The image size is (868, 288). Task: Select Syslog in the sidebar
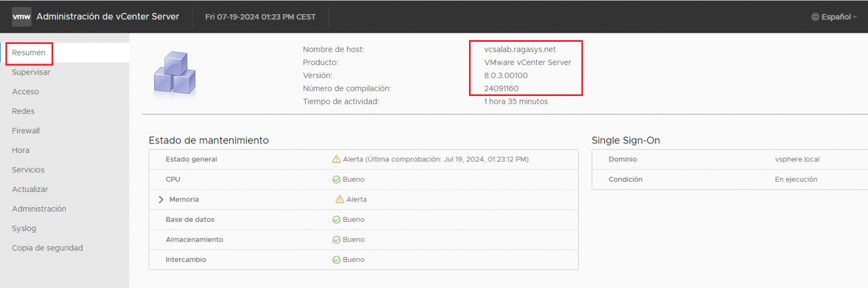24,228
